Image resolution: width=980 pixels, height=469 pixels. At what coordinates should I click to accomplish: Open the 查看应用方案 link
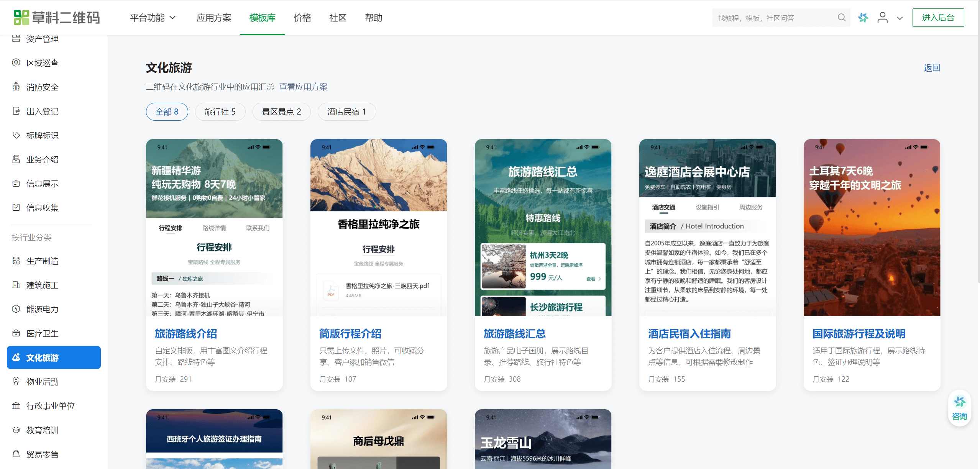point(303,87)
